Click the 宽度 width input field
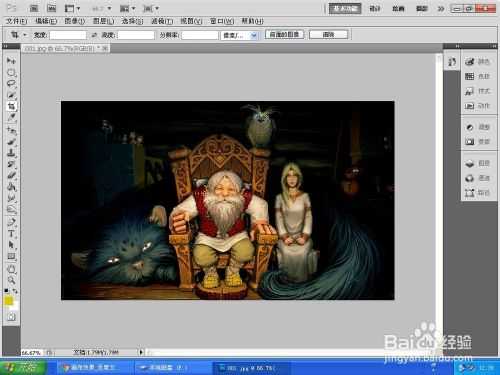The width and height of the screenshot is (500, 375). [68, 35]
